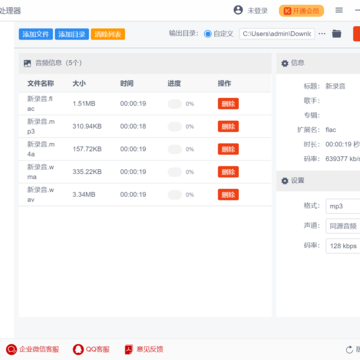Viewport: 360px width, 360px height.
Task: Click 文件名称 column header
Action: point(41,83)
